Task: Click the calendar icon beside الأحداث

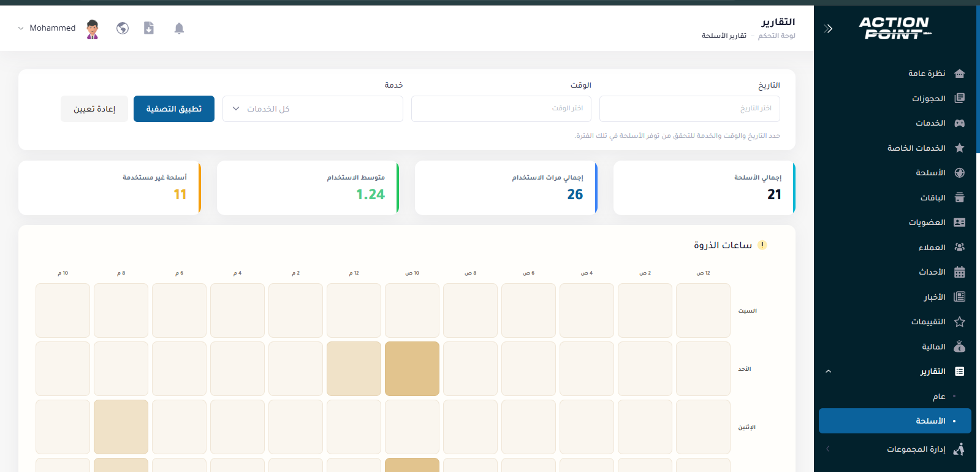Action: [960, 272]
